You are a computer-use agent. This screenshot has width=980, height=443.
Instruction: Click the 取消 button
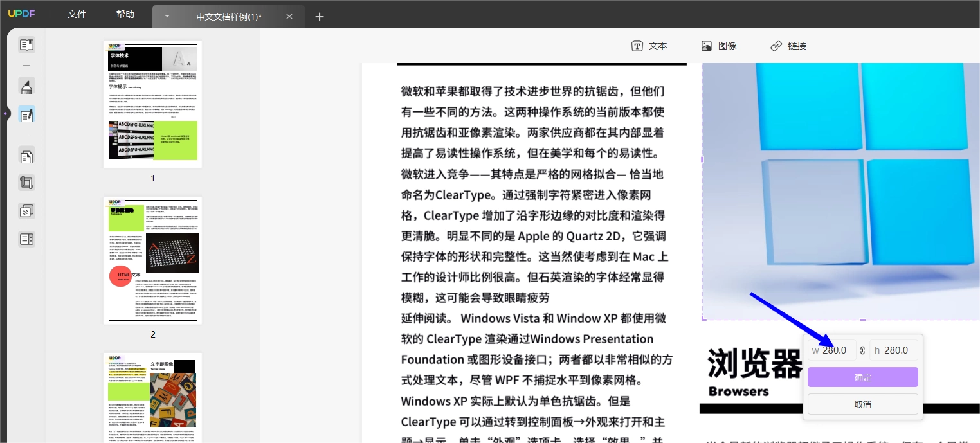point(862,404)
